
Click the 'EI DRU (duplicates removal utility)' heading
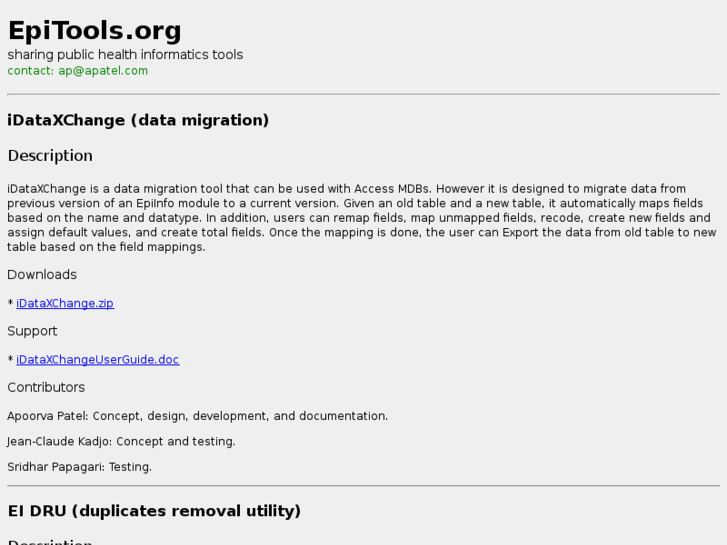(154, 511)
